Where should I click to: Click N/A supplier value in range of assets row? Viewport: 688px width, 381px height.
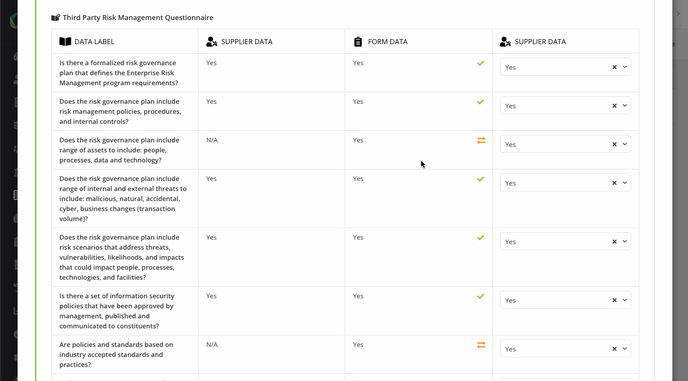(212, 140)
